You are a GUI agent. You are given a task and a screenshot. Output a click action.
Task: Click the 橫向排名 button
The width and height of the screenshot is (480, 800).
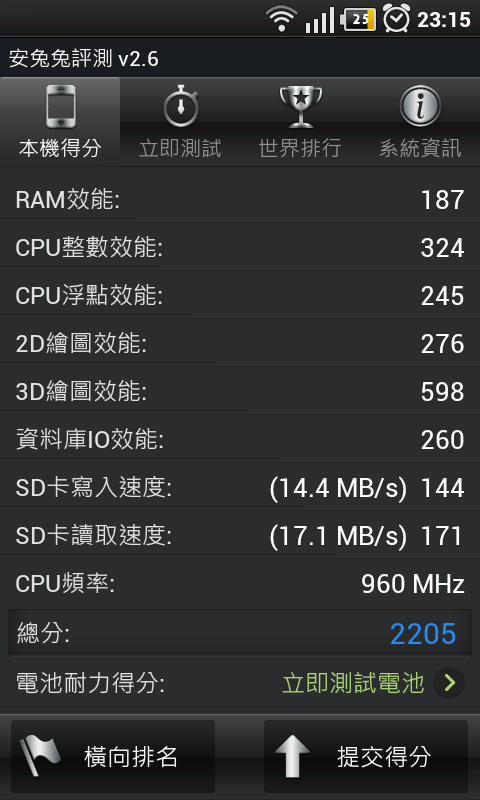click(113, 756)
